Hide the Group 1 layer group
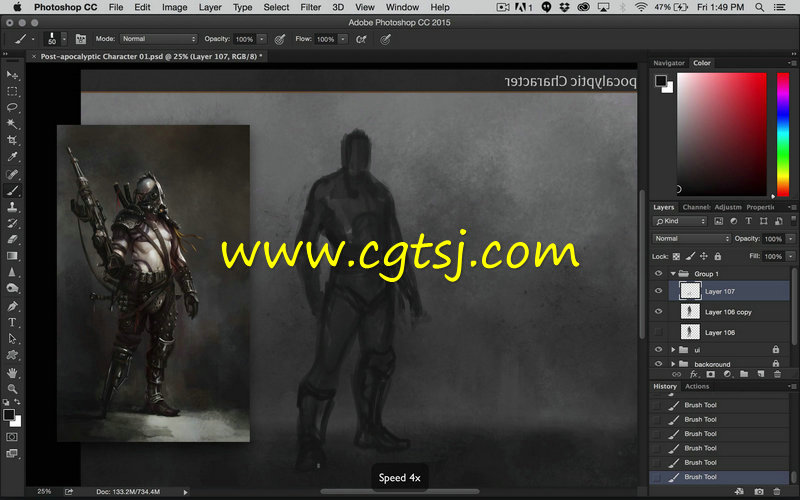800x500 pixels. tap(658, 273)
